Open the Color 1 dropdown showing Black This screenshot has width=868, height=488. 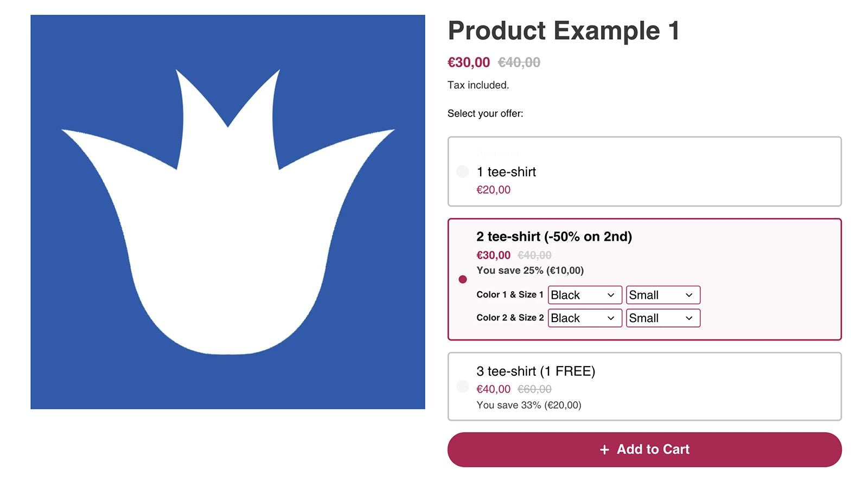[x=584, y=295]
